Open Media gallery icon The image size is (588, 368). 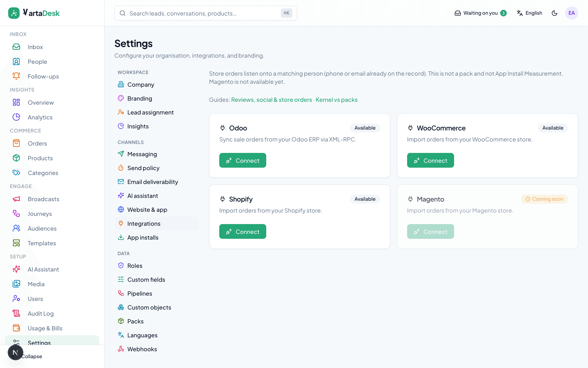[x=16, y=284]
